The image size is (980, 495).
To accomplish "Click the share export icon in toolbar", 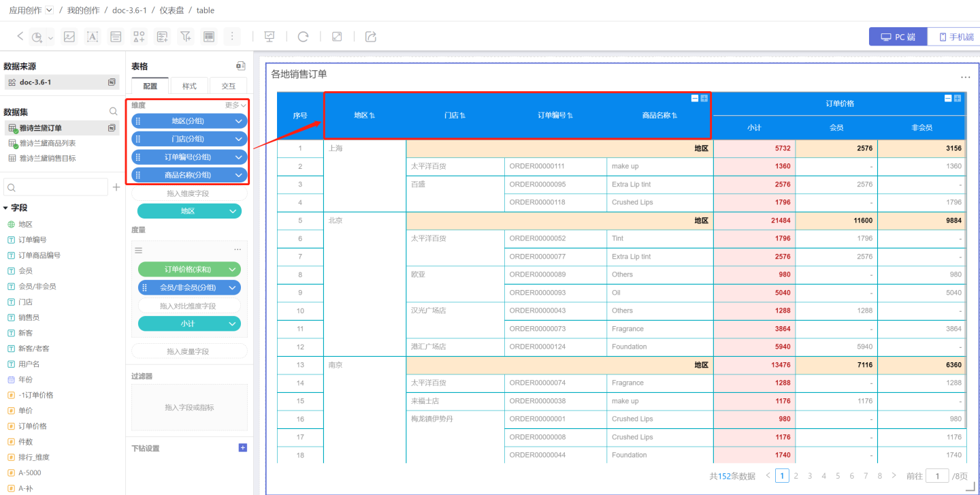I will [371, 37].
